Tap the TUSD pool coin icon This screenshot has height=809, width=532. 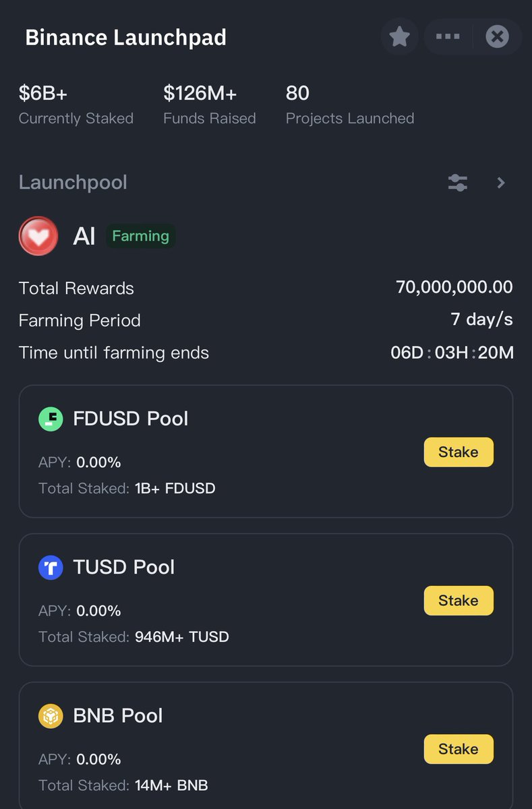[51, 568]
